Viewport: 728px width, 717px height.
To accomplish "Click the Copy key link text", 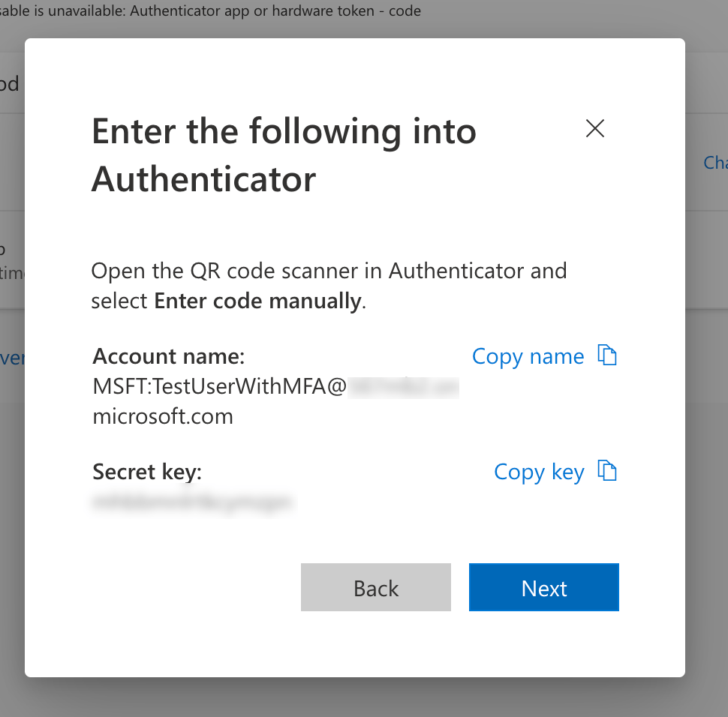I will pyautogui.click(x=539, y=472).
